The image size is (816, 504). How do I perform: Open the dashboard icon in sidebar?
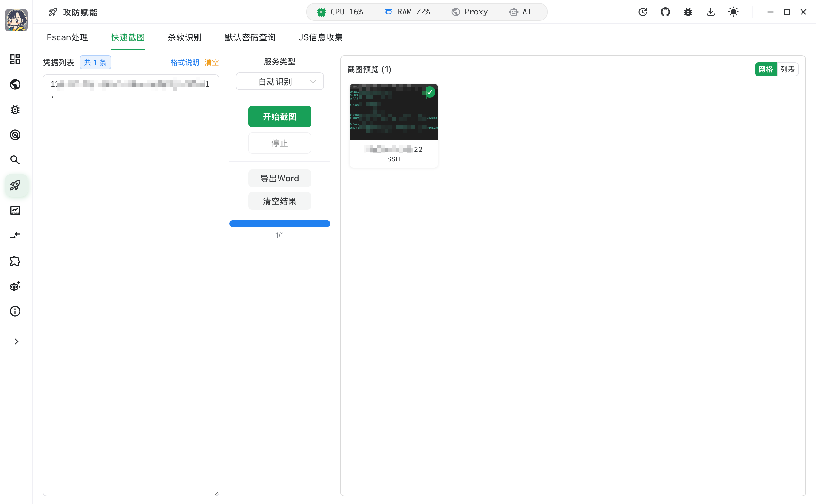(15, 59)
